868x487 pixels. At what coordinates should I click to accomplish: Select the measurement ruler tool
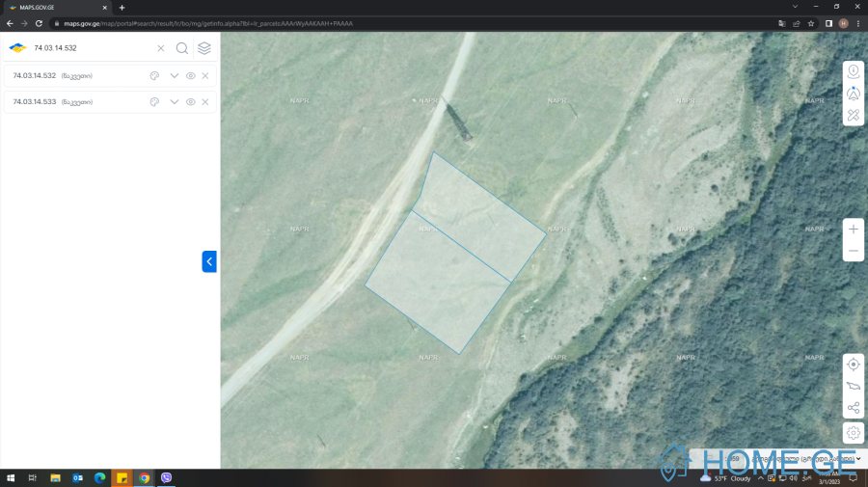[x=854, y=116]
